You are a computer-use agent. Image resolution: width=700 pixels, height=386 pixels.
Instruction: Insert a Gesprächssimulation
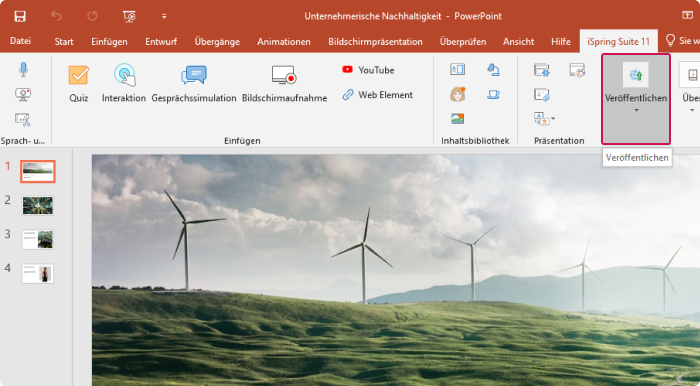click(x=194, y=84)
